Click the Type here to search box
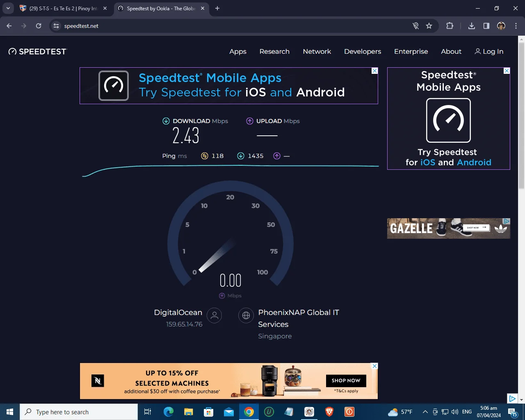The image size is (525, 420). [79, 412]
